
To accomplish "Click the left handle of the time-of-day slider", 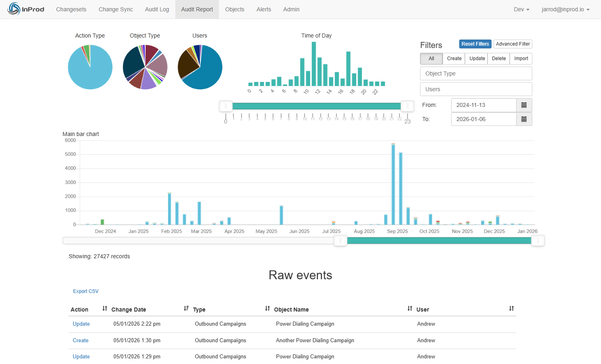I will point(225,106).
